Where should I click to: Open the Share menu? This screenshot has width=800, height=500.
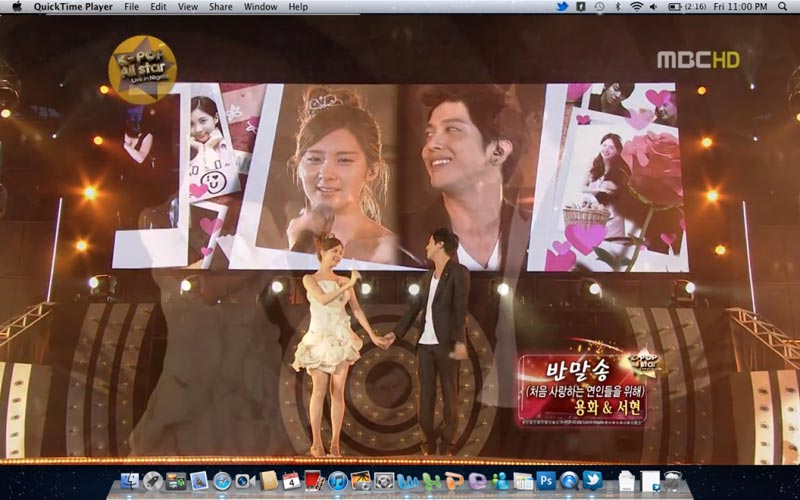pyautogui.click(x=220, y=7)
